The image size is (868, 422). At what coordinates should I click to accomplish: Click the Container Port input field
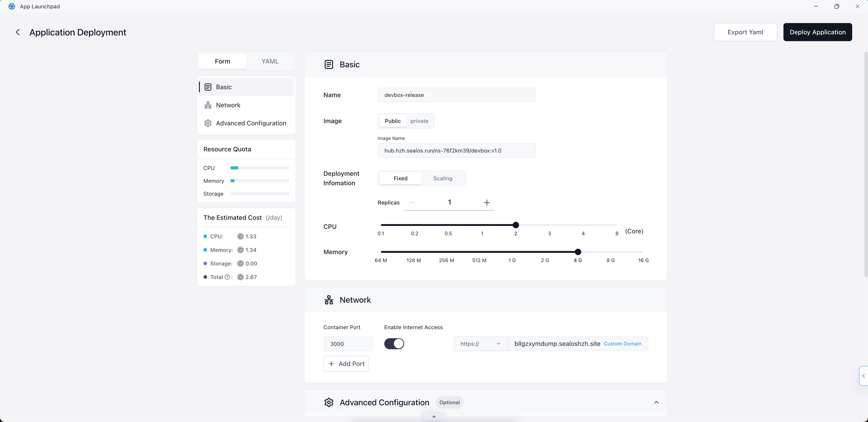(348, 344)
